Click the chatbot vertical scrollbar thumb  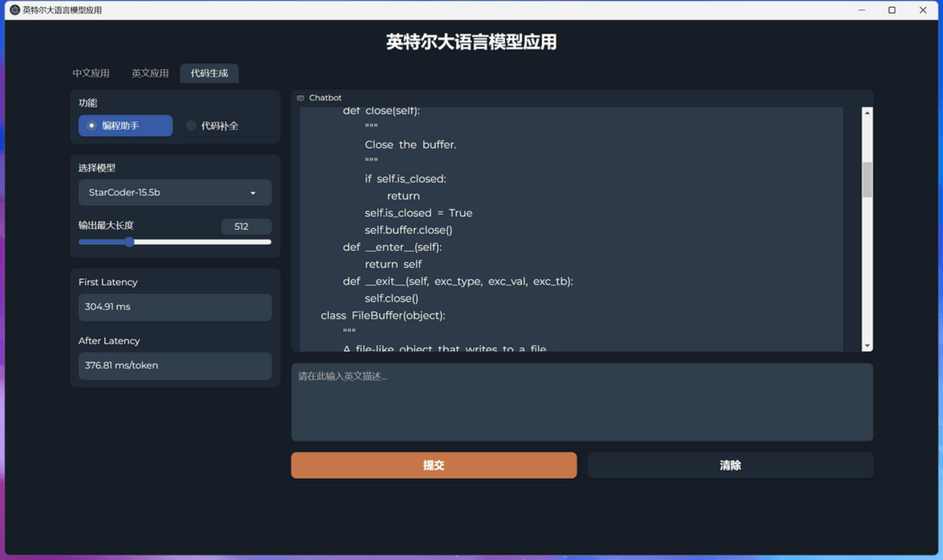click(868, 180)
